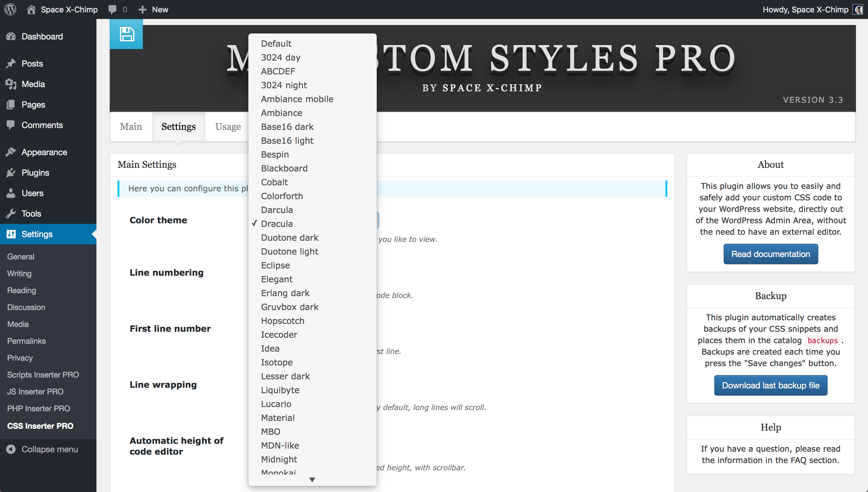Choose the Bespin theme
The width and height of the screenshot is (868, 492).
click(312, 155)
